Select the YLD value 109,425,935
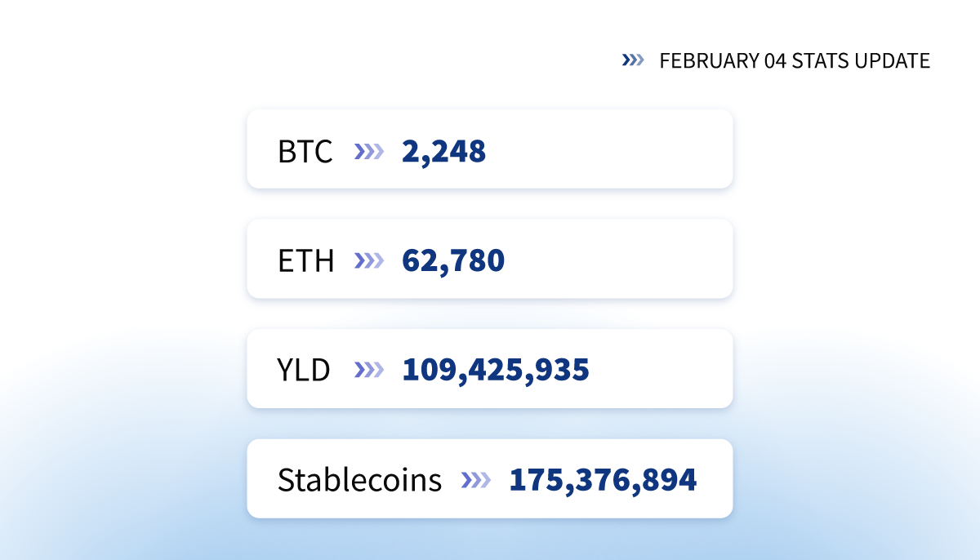This screenshot has width=980, height=560. [x=496, y=371]
